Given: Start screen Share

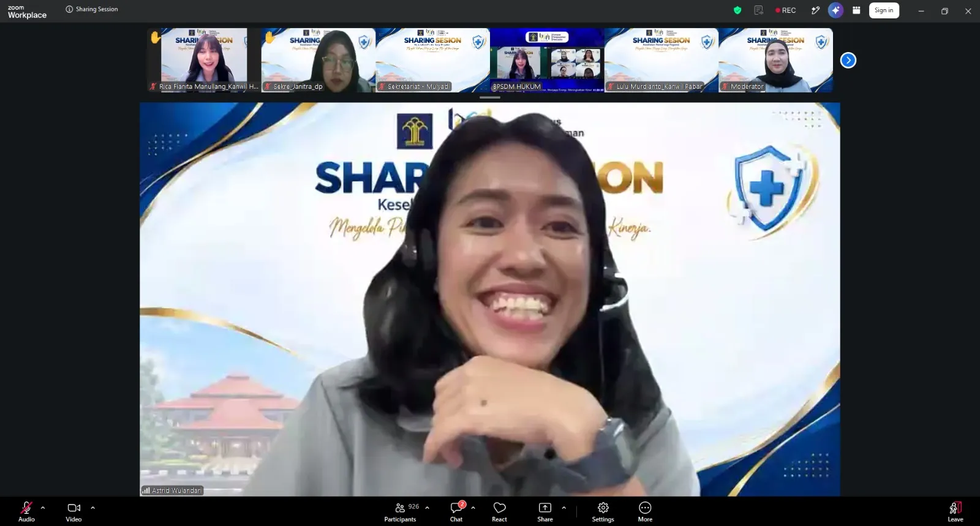Looking at the screenshot, I should coord(545,511).
